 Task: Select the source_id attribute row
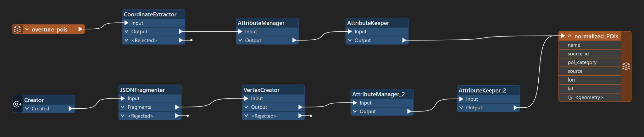tap(590, 54)
